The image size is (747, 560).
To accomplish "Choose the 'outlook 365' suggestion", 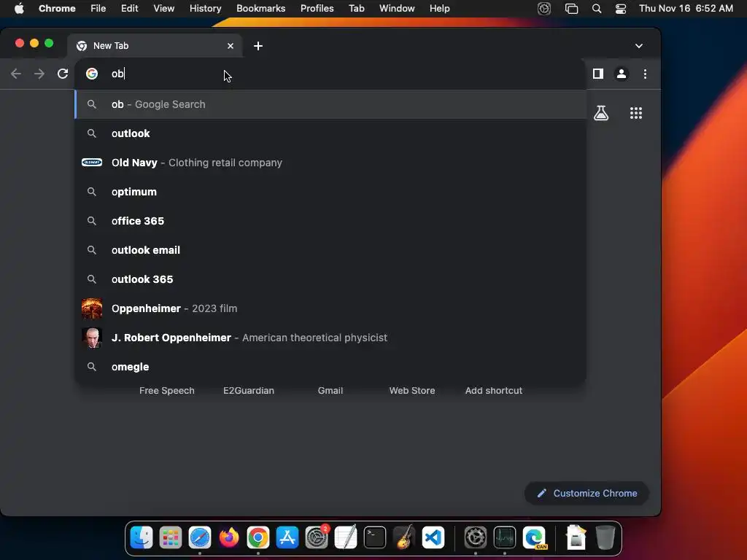I will [330, 279].
